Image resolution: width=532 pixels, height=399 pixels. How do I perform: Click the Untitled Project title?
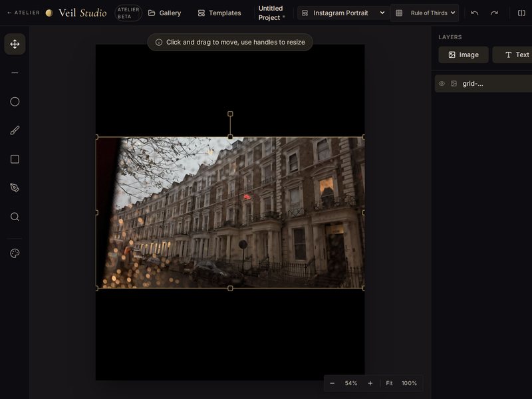point(271,13)
